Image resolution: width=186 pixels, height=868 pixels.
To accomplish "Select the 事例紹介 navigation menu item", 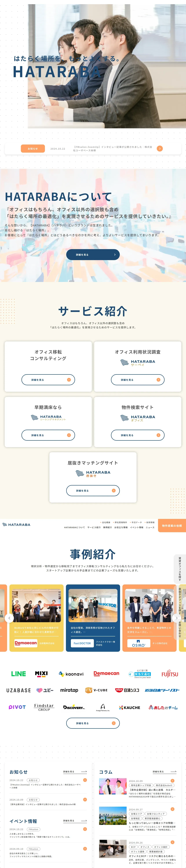I will 107,527.
